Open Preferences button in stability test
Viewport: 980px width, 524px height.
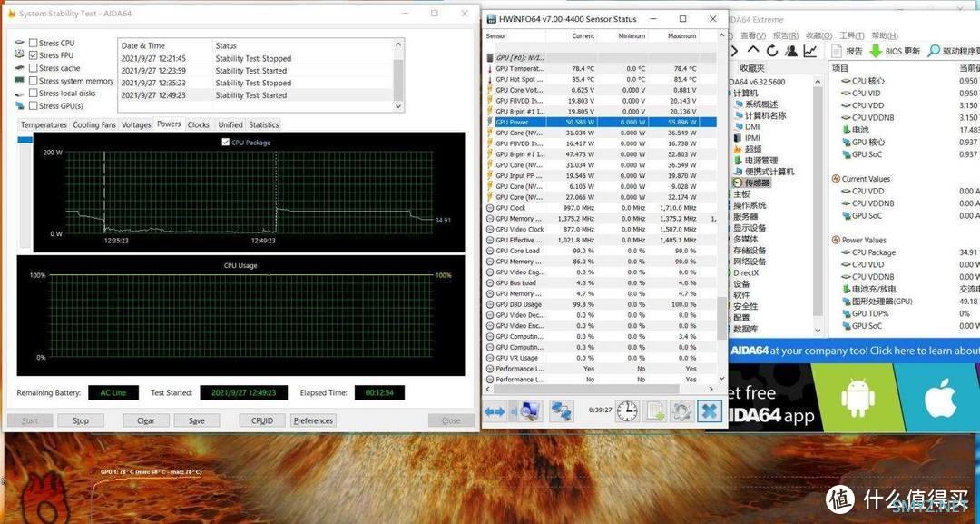click(x=313, y=420)
